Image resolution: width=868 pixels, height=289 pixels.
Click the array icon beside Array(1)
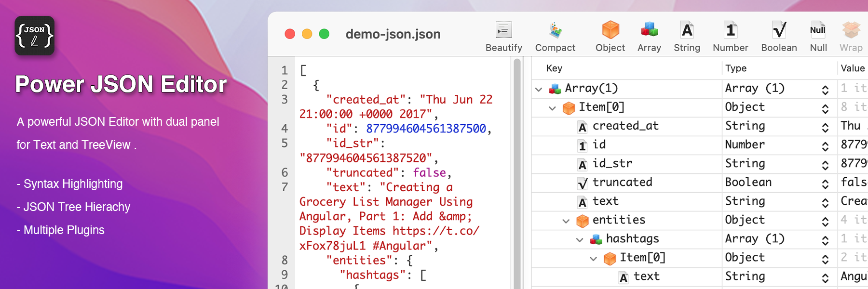[555, 89]
